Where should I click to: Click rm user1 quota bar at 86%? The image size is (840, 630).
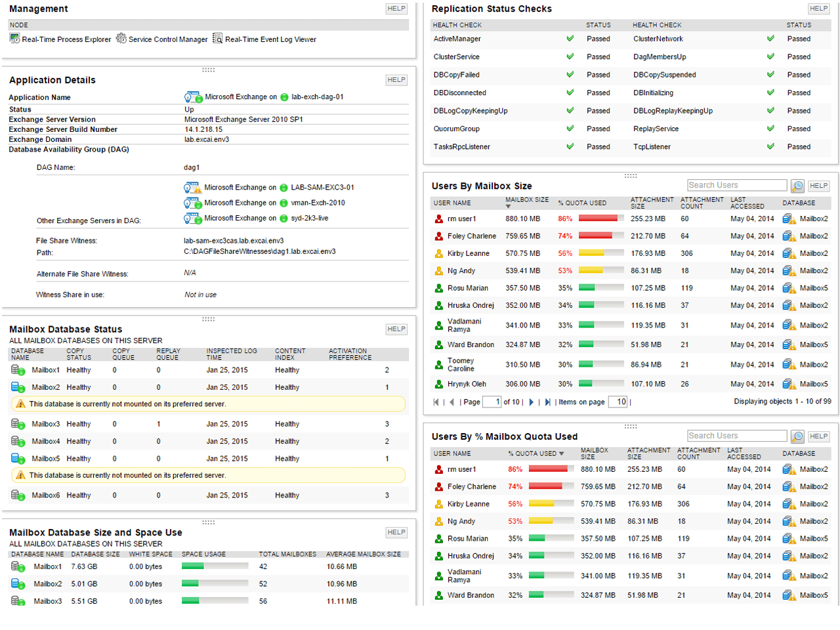pyautogui.click(x=601, y=219)
